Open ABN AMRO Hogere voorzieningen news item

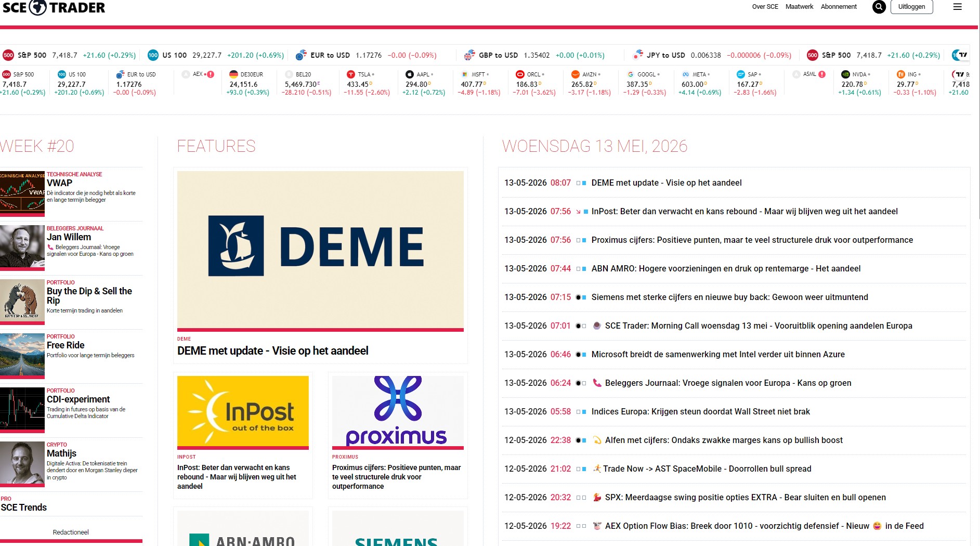pos(726,268)
